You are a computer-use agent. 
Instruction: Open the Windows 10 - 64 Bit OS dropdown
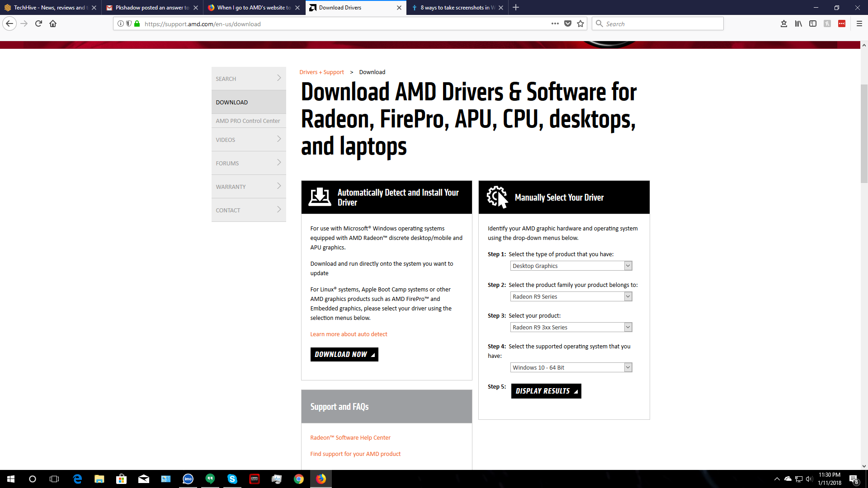[x=571, y=367]
